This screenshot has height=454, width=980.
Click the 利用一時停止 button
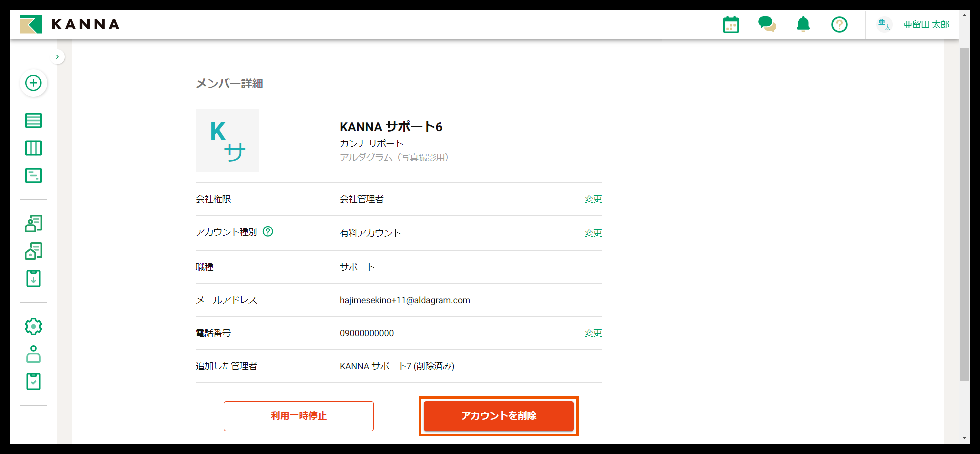[x=299, y=416]
